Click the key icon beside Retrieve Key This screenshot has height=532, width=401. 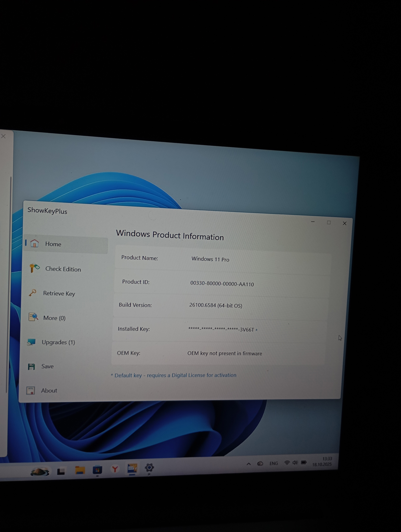[x=33, y=292]
